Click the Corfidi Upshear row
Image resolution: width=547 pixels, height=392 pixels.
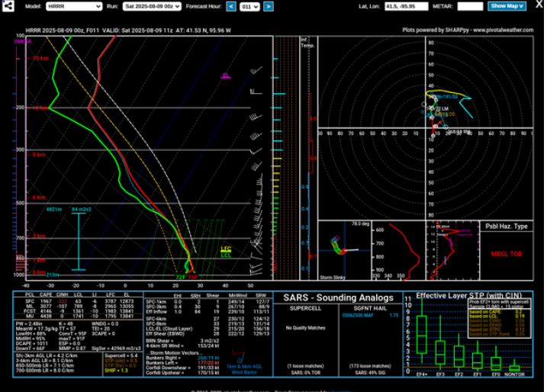(182, 372)
